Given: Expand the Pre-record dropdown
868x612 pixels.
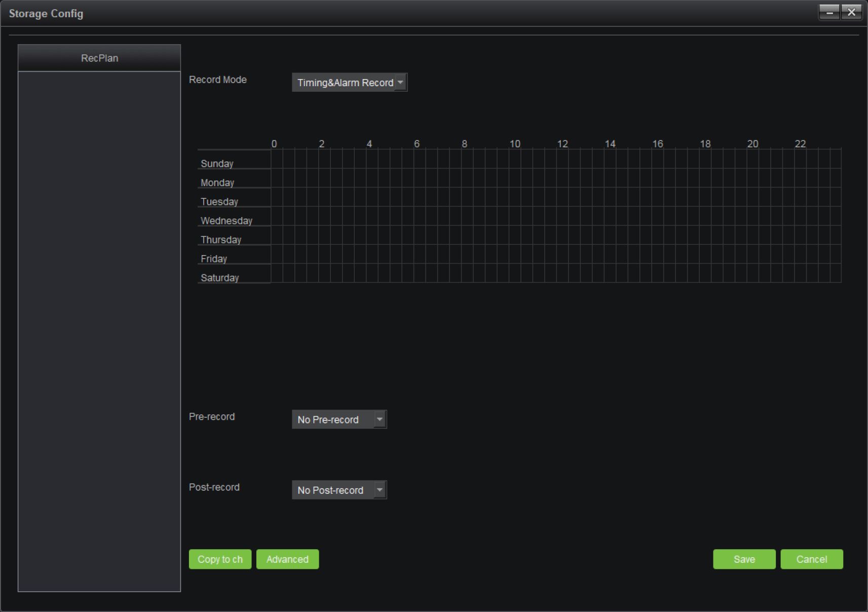Looking at the screenshot, I should (339, 419).
